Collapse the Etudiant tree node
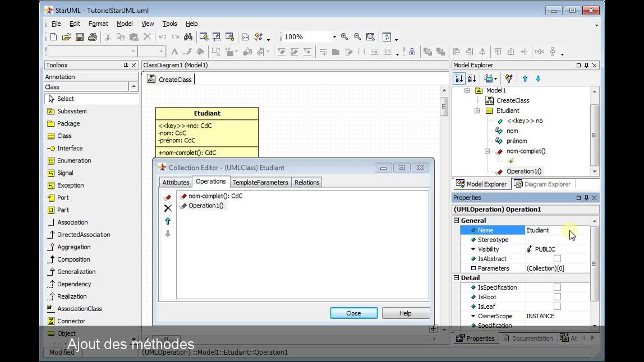Image resolution: width=644 pixels, height=362 pixels. pyautogui.click(x=477, y=111)
